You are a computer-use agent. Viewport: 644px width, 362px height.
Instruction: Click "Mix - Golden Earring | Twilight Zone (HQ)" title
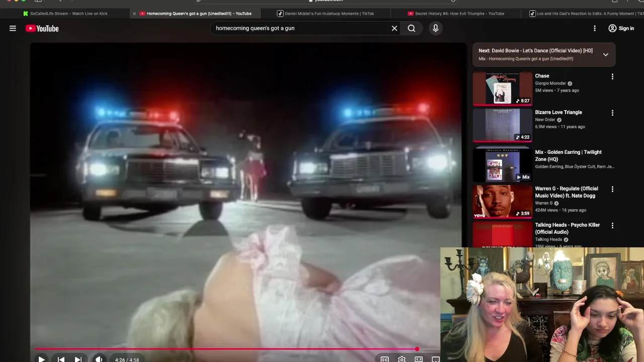[568, 155]
